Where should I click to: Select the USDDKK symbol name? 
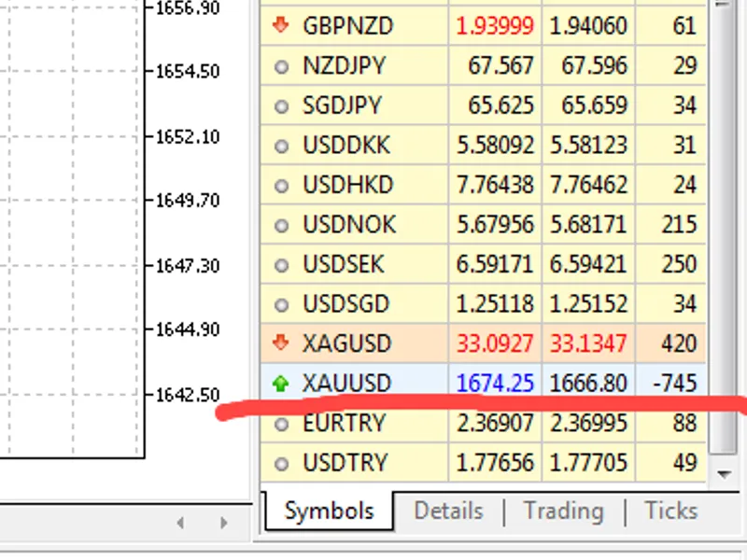pos(346,145)
